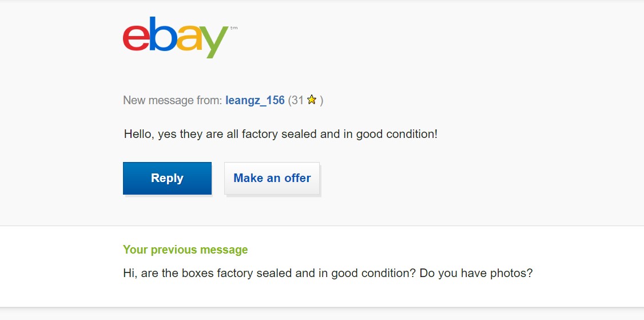The height and width of the screenshot is (320, 644).
Task: Click the closing parenthesis after the star
Action: click(x=321, y=100)
